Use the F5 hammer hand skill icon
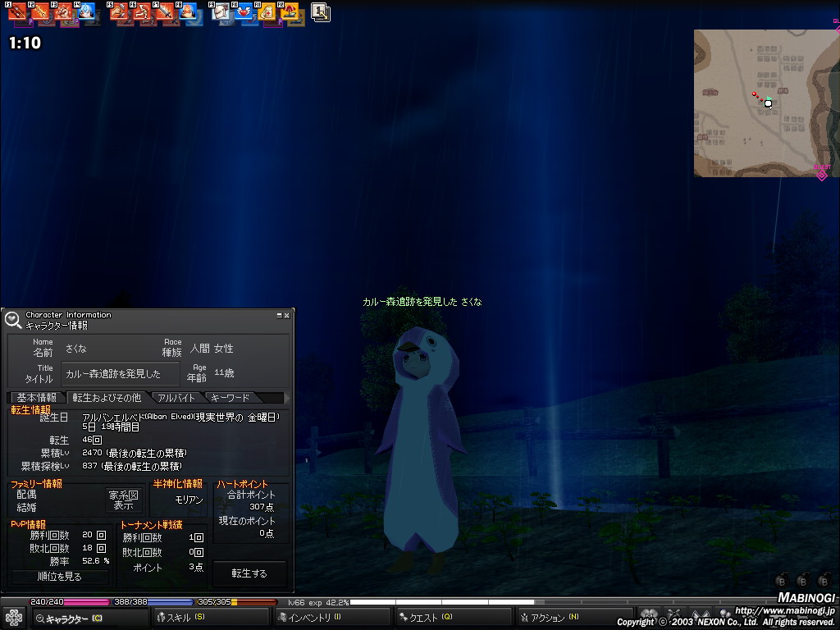This screenshot has width=840, height=630. [x=118, y=11]
